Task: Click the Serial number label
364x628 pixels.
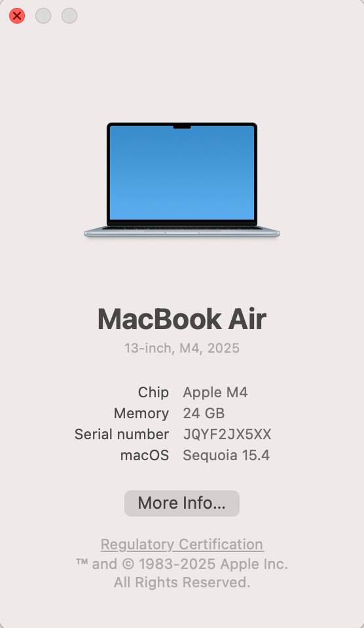Action: (x=122, y=434)
